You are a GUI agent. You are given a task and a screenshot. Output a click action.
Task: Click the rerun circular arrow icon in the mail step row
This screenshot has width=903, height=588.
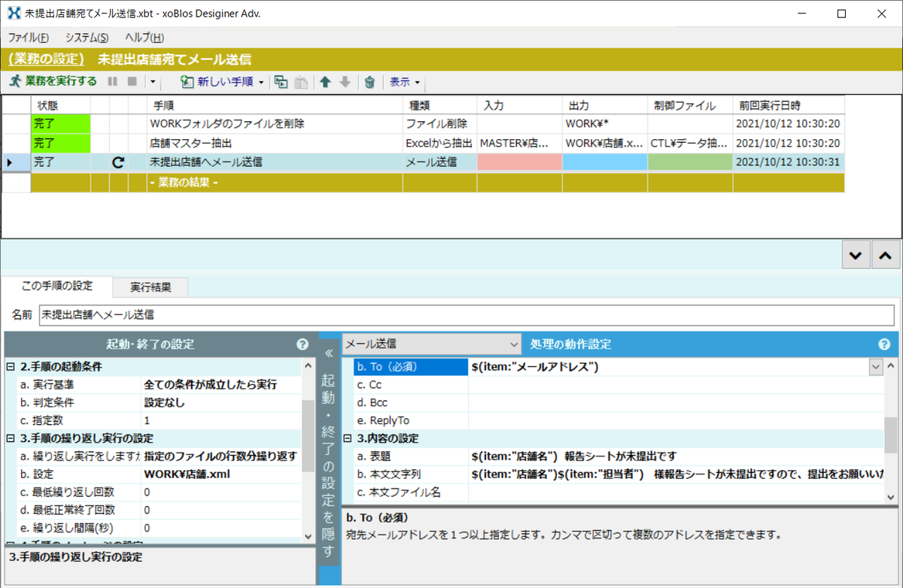coord(118,162)
